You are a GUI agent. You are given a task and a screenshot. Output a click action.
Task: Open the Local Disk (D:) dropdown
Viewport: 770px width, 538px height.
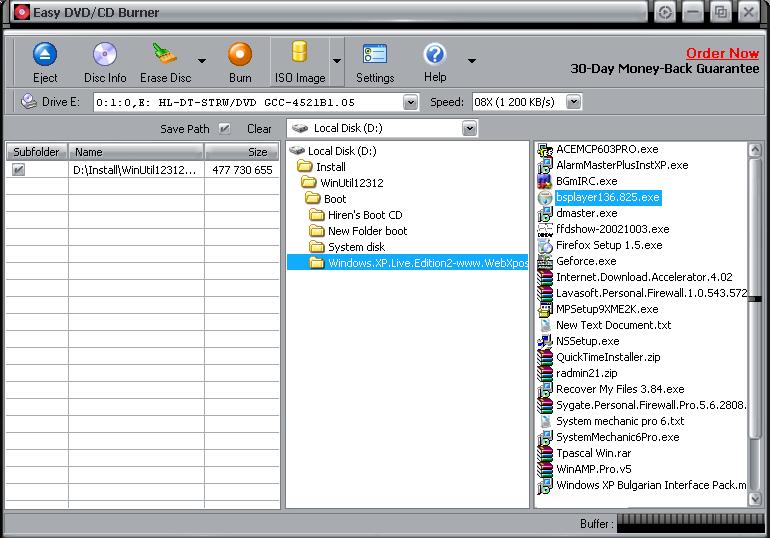[469, 129]
